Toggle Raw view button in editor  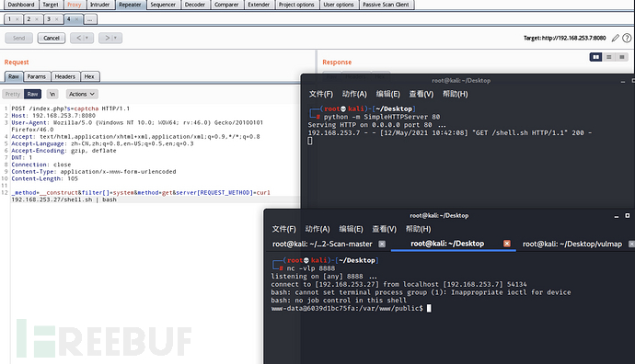(x=32, y=94)
